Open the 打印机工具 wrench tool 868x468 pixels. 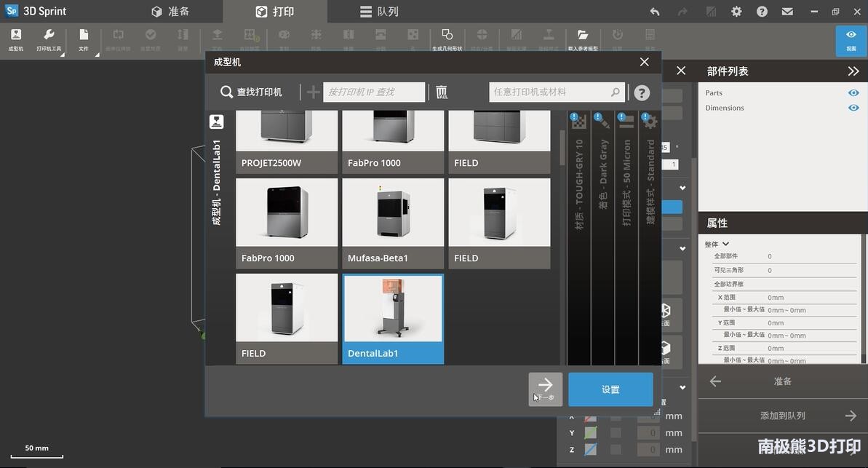(x=49, y=39)
